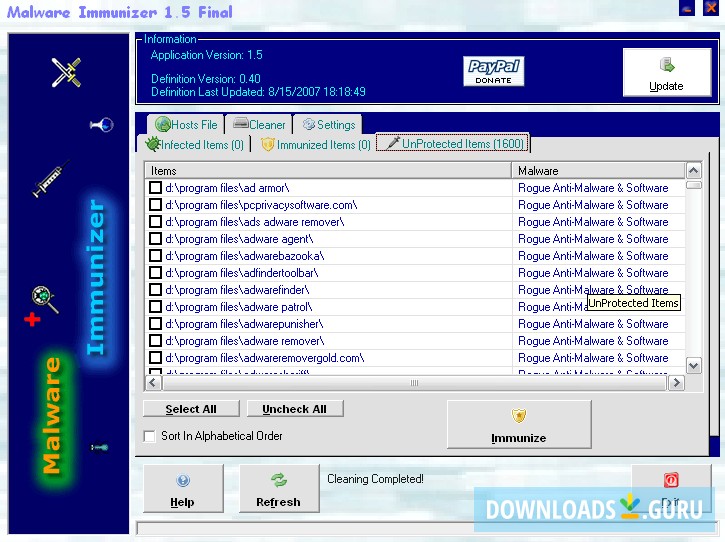
Task: Select row d:\program files\adwareremovergold.com\
Action: point(415,358)
